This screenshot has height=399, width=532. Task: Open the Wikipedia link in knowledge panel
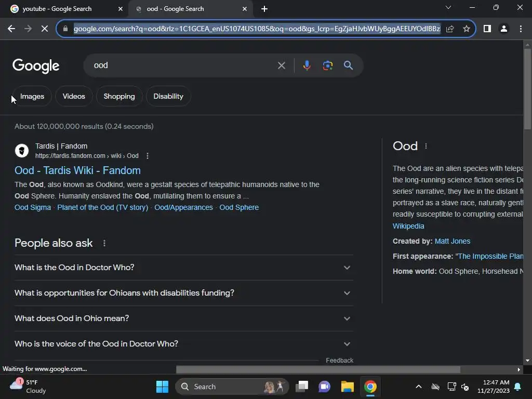[x=408, y=226]
